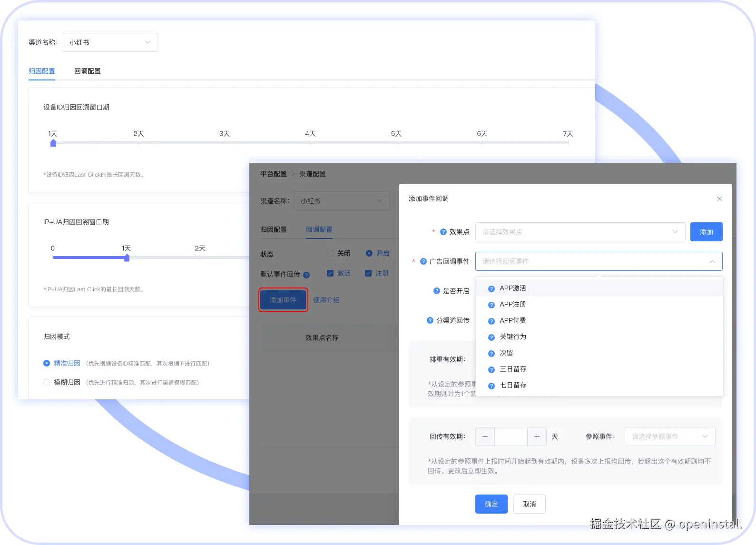Image resolution: width=756 pixels, height=545 pixels.
Task: Open 请选择参照事件 dropdown
Action: (670, 436)
